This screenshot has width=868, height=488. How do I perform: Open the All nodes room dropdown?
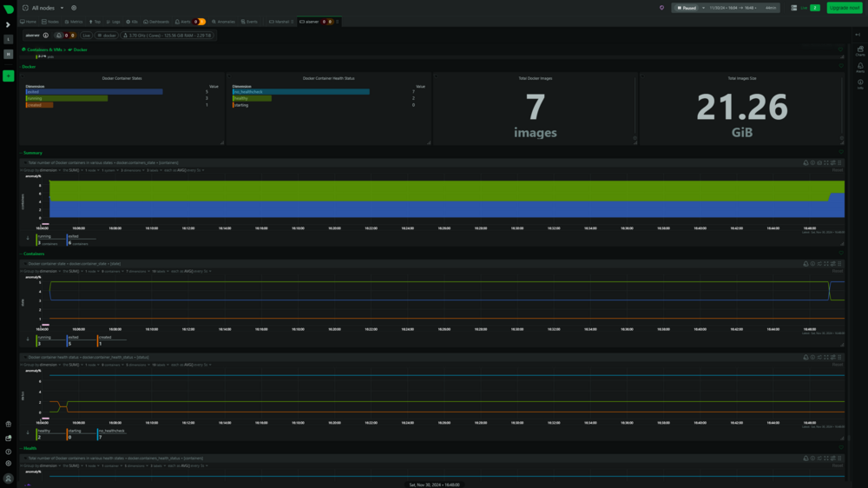pos(43,9)
